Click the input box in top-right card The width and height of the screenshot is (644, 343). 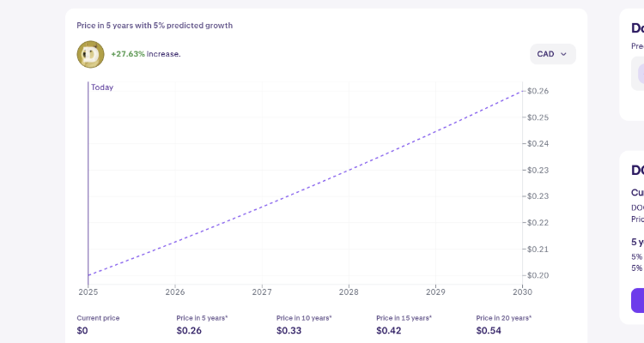point(638,73)
